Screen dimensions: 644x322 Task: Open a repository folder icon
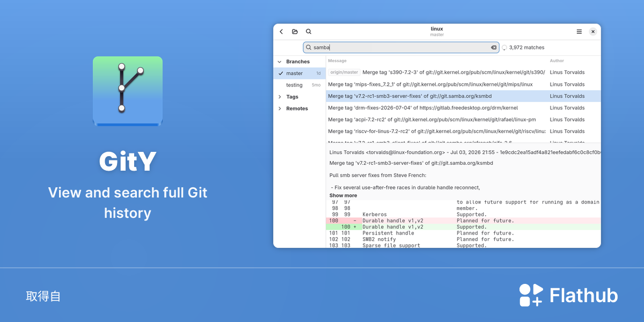pyautogui.click(x=295, y=32)
